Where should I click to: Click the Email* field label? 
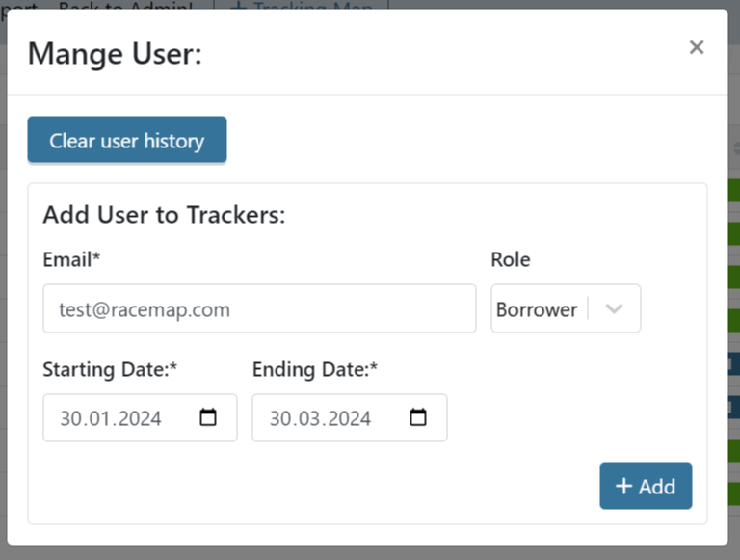(x=71, y=259)
